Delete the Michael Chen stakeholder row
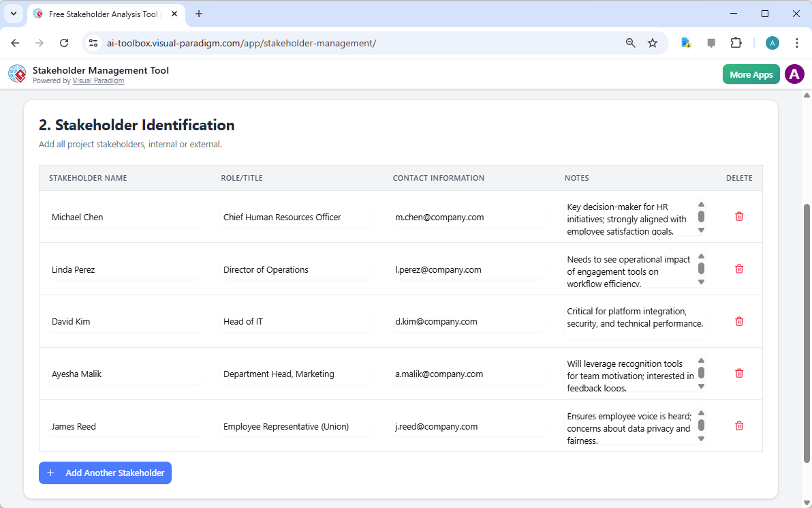Image resolution: width=812 pixels, height=508 pixels. pos(738,216)
